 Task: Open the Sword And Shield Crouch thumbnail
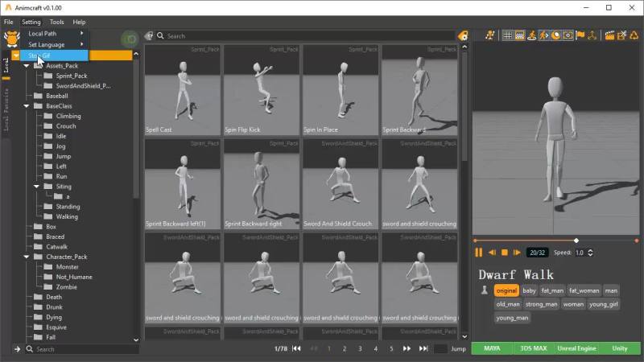coord(341,184)
